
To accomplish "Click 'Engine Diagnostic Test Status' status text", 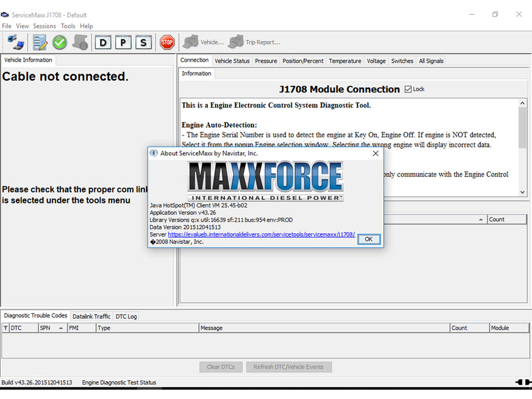I will [119, 382].
